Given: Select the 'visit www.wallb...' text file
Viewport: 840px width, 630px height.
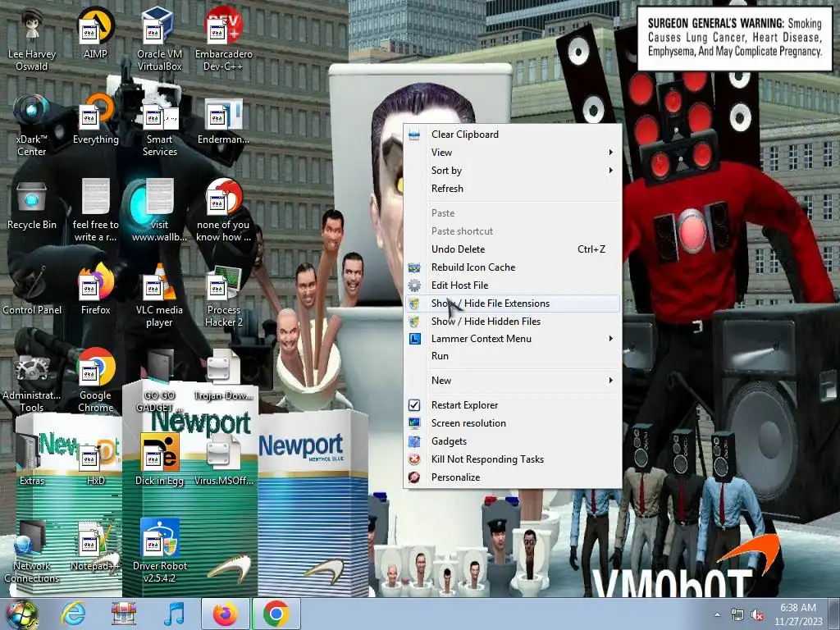Looking at the screenshot, I should 159,211.
